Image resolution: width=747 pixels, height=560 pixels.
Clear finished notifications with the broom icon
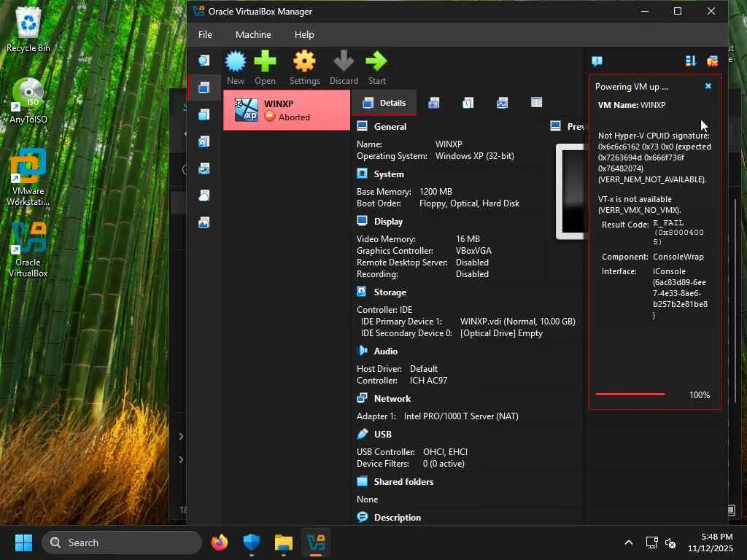(x=712, y=61)
